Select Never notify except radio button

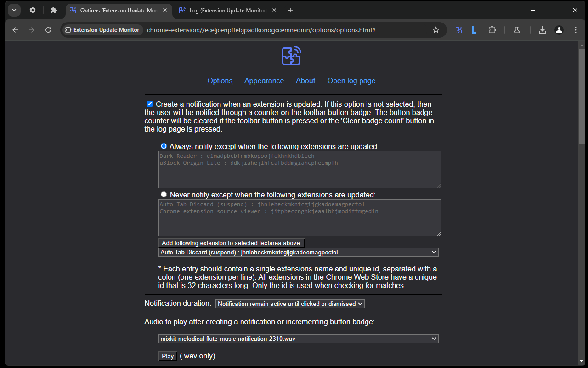coord(164,195)
